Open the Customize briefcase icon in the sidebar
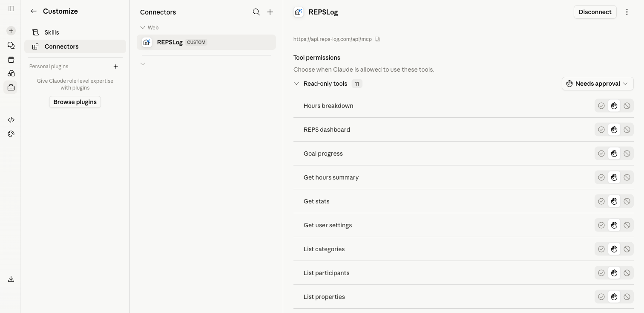The height and width of the screenshot is (313, 644). coord(11,87)
